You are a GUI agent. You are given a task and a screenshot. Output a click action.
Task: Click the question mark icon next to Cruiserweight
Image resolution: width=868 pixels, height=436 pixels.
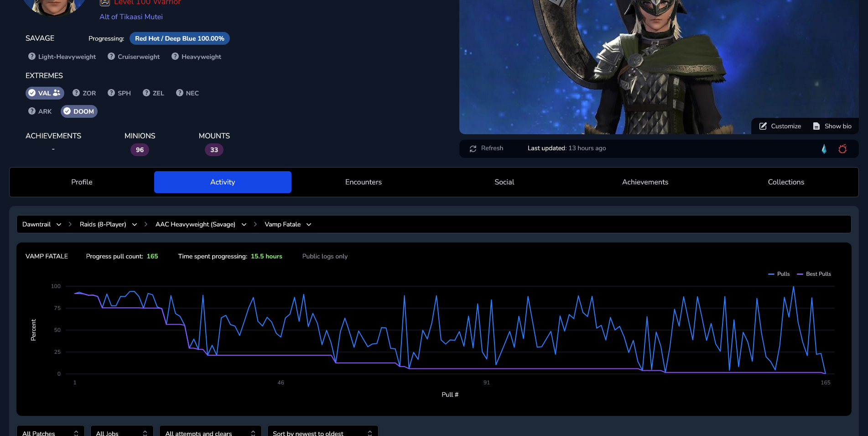[x=111, y=56]
